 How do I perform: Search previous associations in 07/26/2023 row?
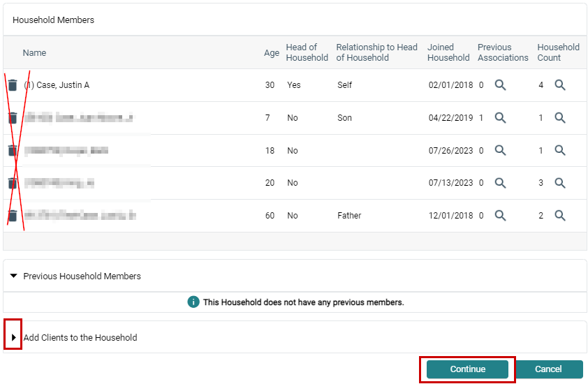tap(500, 150)
